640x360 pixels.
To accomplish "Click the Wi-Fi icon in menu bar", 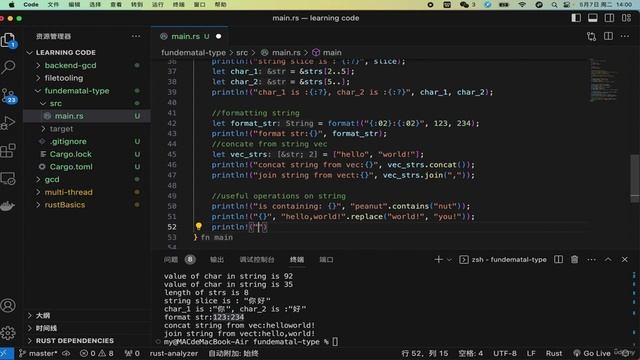I will tap(522, 4).
